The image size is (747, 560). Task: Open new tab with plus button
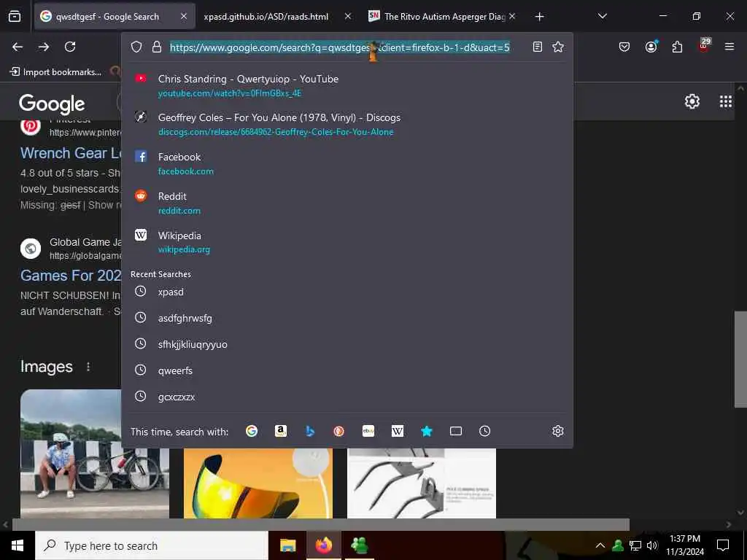539,17
